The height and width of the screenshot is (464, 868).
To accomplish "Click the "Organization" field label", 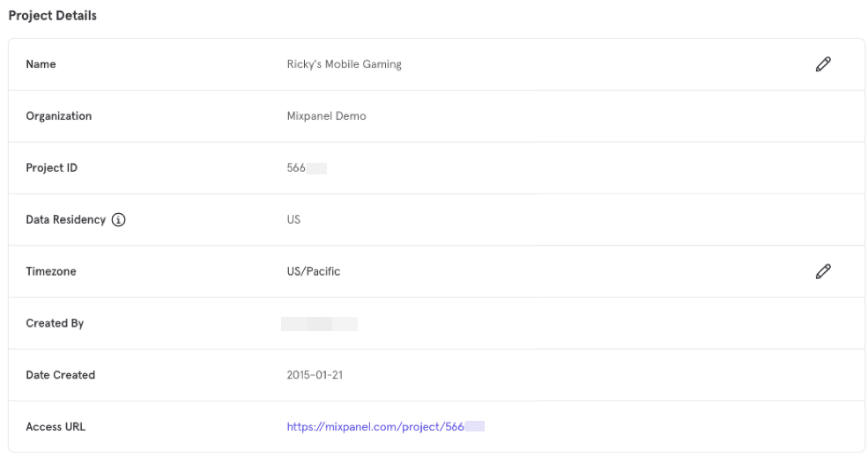I will coord(58,116).
